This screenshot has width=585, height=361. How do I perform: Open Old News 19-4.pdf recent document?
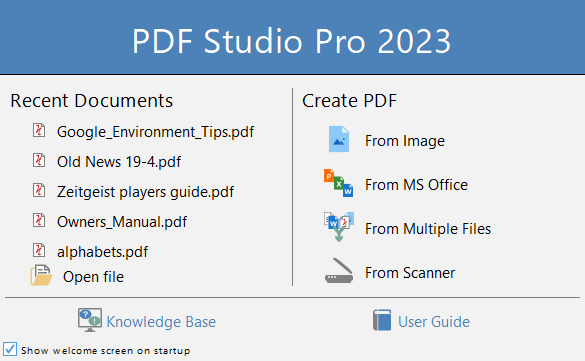119,162
